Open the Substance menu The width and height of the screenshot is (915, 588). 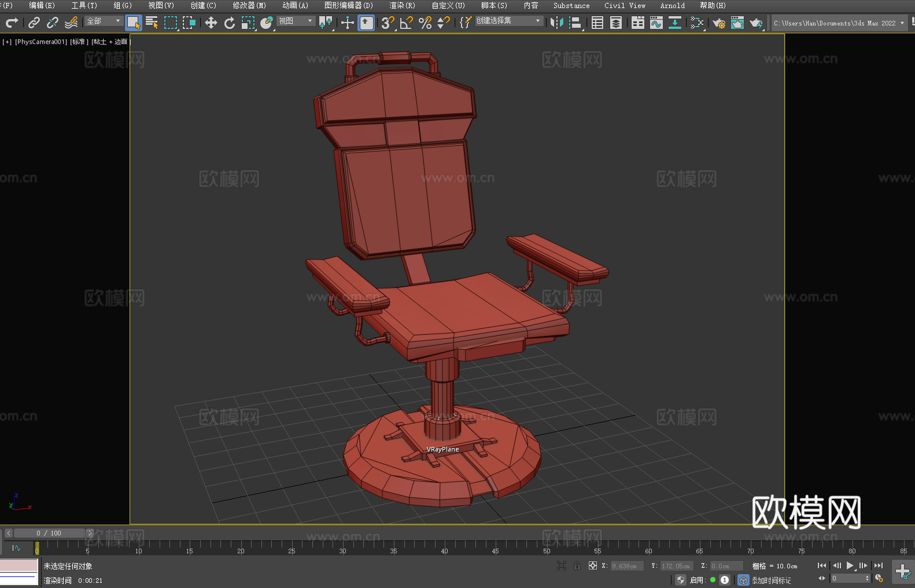click(571, 5)
